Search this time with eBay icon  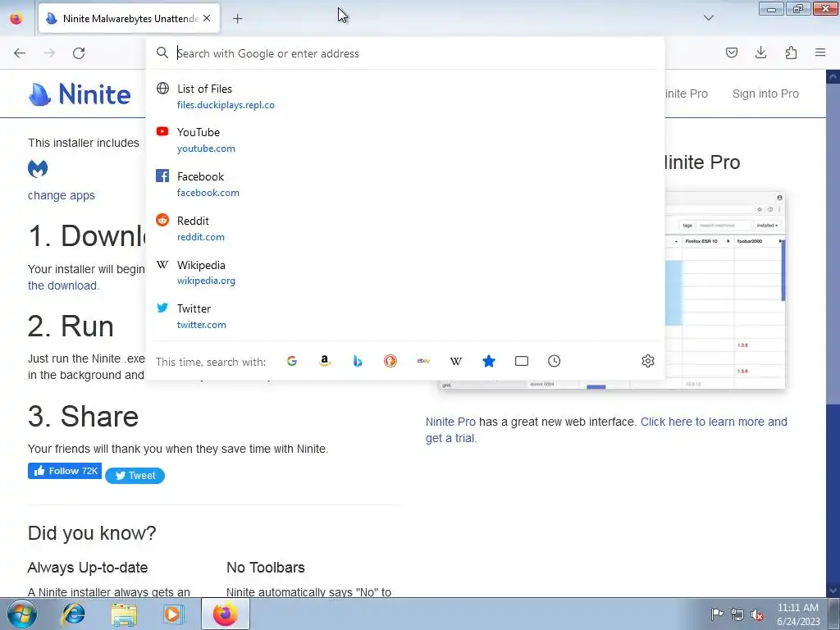(x=423, y=361)
